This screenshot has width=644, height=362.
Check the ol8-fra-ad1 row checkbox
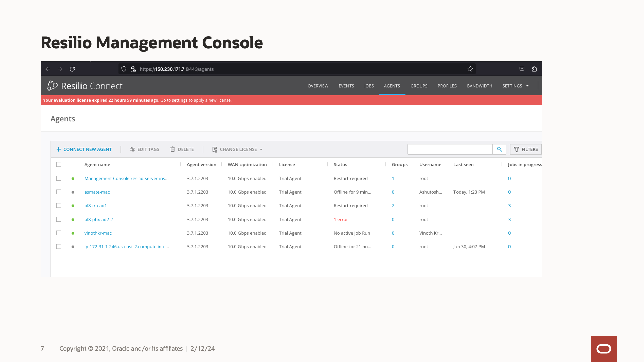point(59,205)
